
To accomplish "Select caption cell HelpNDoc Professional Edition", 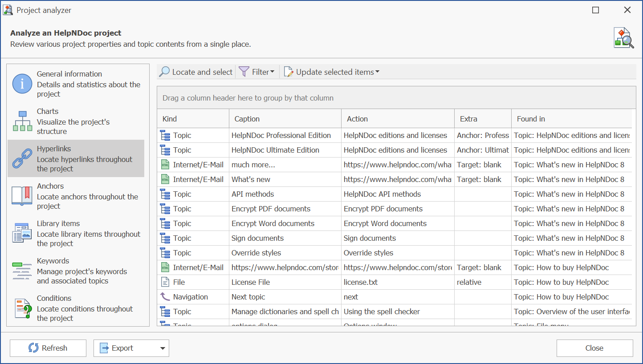I will point(285,135).
